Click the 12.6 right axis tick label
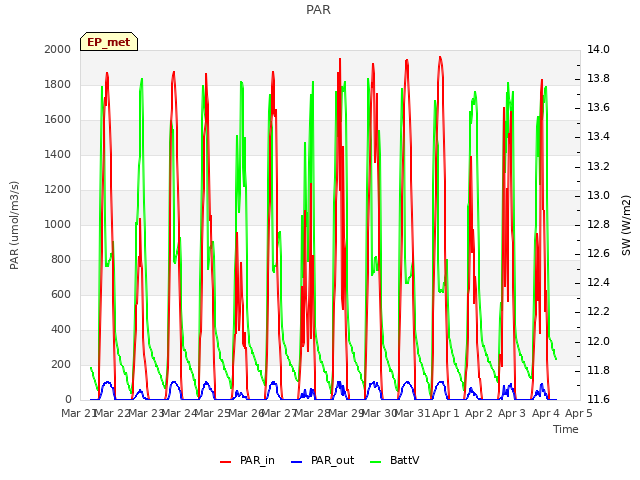640x480 pixels. [598, 253]
